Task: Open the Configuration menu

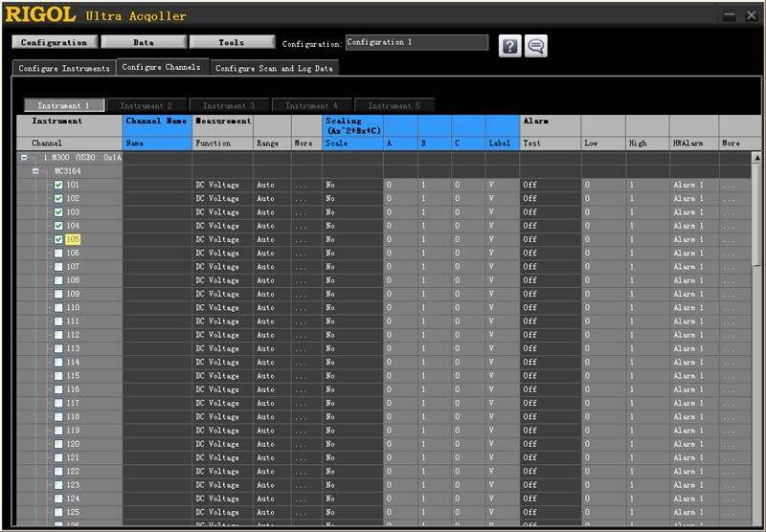Action: tap(54, 42)
